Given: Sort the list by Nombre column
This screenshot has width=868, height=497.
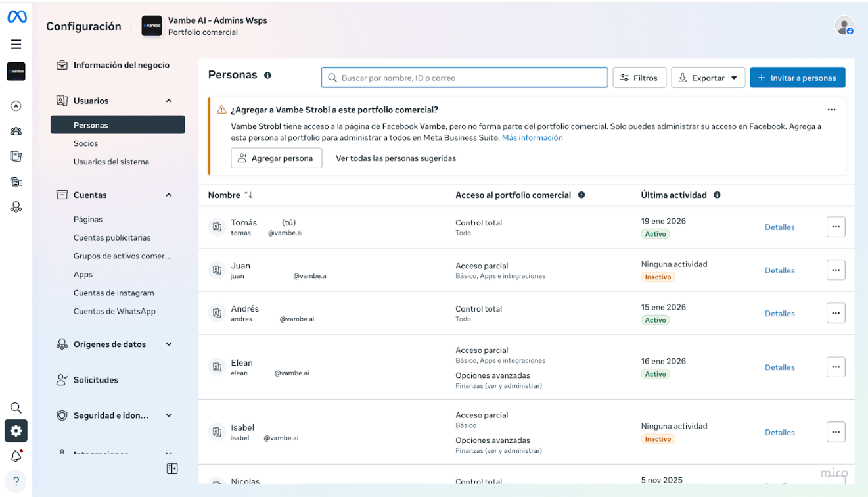Looking at the screenshot, I should (248, 195).
